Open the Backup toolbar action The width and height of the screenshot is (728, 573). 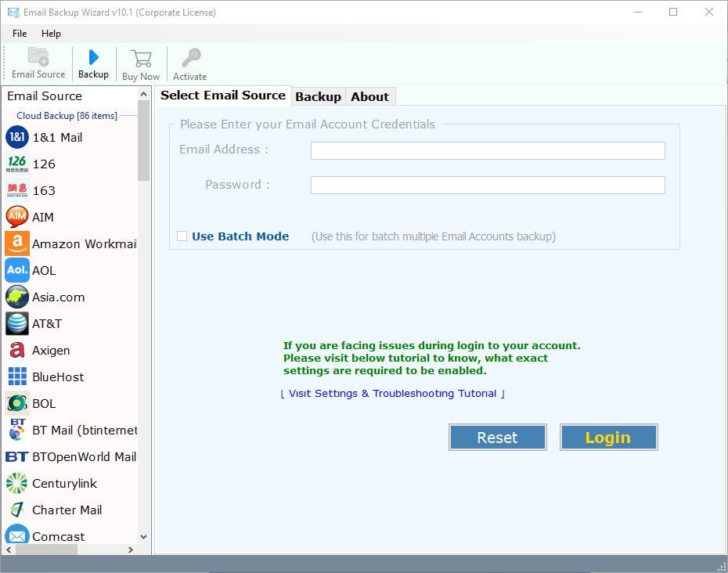point(93,63)
